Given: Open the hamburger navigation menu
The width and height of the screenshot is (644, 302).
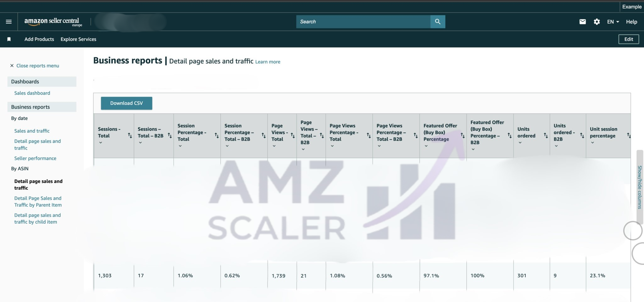Looking at the screenshot, I should coord(9,22).
